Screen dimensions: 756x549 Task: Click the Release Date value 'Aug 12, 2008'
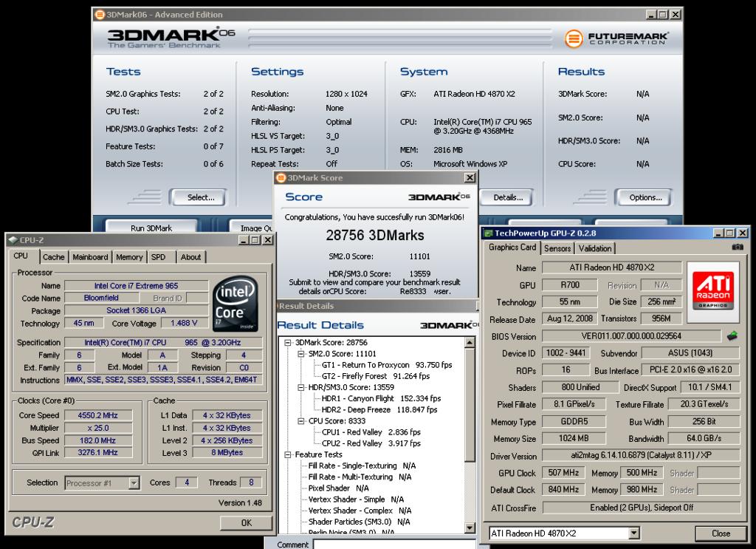point(569,319)
